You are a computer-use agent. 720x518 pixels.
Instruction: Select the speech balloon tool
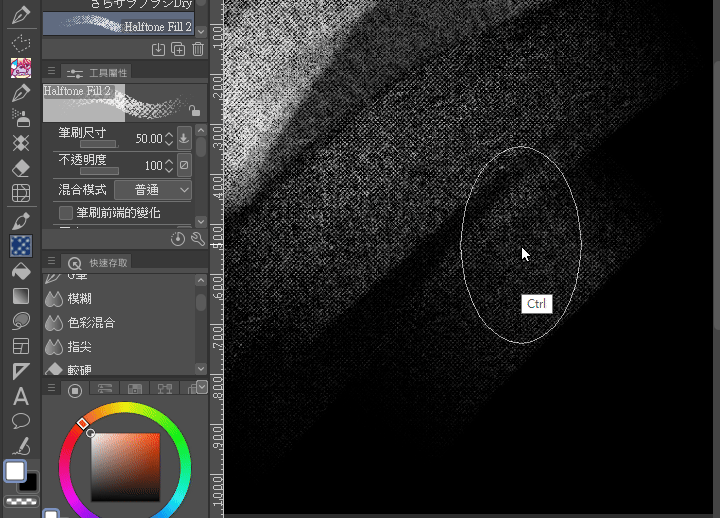coord(21,421)
